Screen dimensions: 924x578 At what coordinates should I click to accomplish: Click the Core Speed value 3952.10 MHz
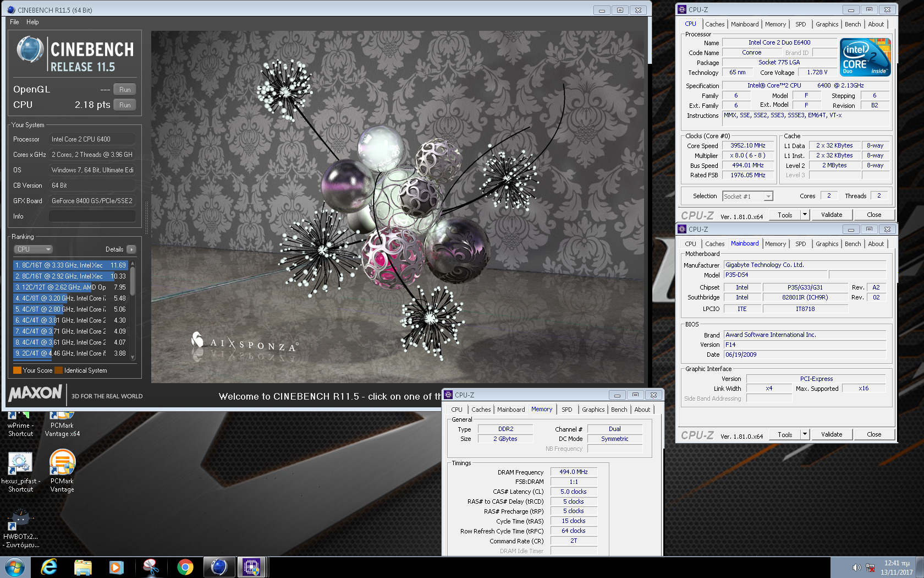(748, 146)
